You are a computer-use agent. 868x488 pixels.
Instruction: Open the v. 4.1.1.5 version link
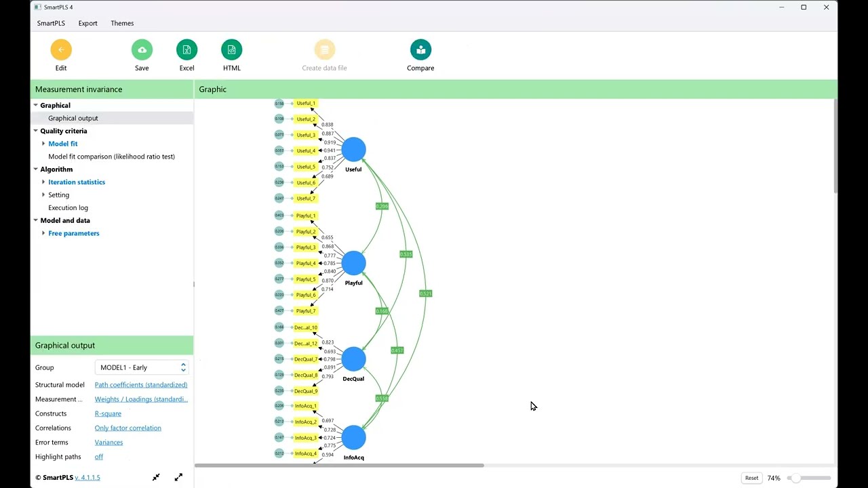pyautogui.click(x=87, y=478)
